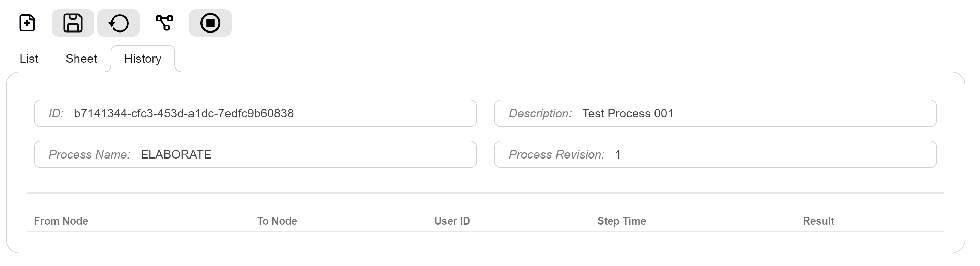Image resolution: width=980 pixels, height=266 pixels.
Task: Sort by Result column header
Action: (818, 221)
